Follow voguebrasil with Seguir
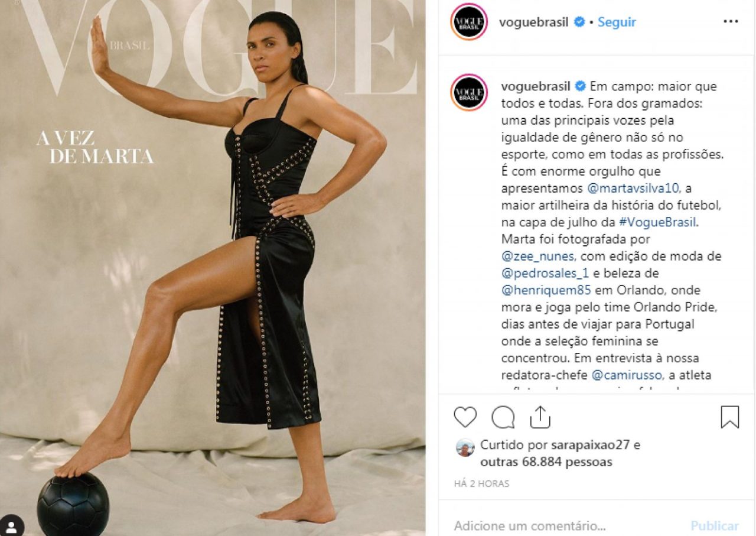The image size is (756, 536). tap(617, 22)
